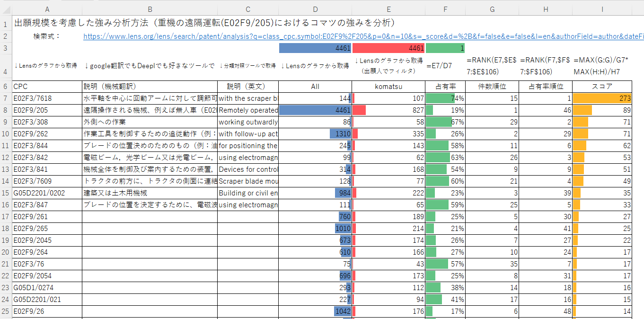The image size is (644, 319).
Task: Click the blue 4461 data bar cell
Action: point(315,48)
